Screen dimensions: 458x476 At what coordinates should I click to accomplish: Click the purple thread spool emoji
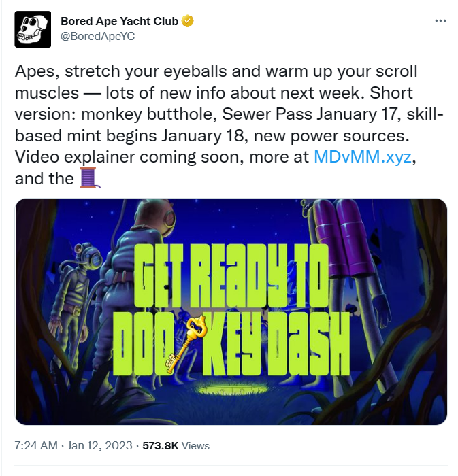pos(89,178)
